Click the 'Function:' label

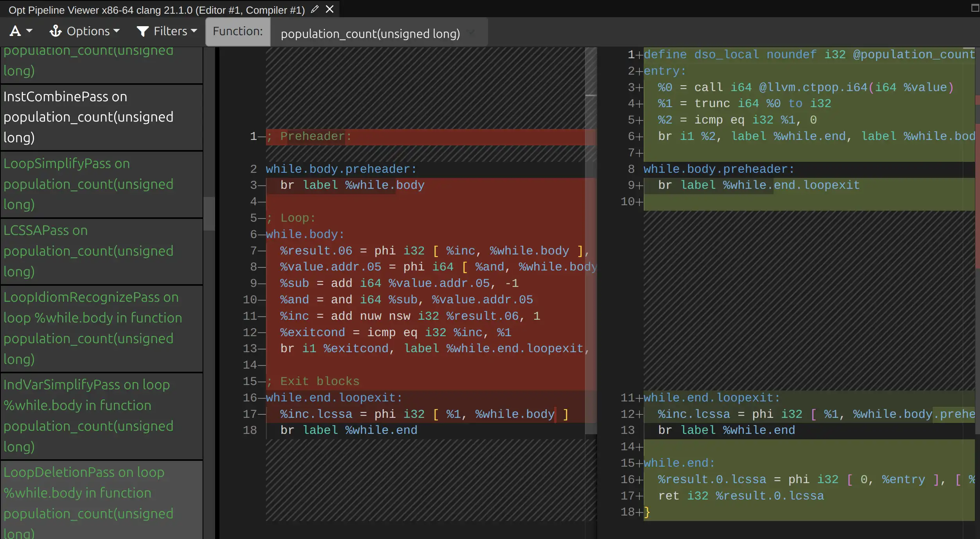238,31
